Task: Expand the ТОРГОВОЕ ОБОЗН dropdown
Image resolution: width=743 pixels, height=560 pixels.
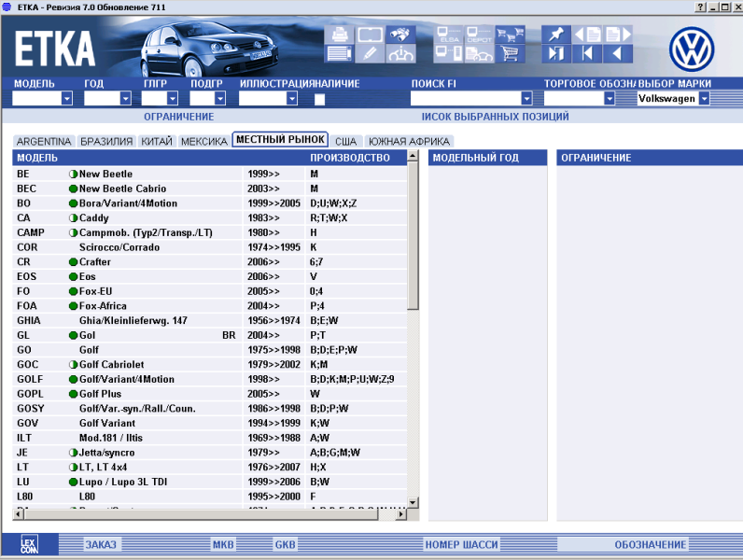Action: pos(610,99)
